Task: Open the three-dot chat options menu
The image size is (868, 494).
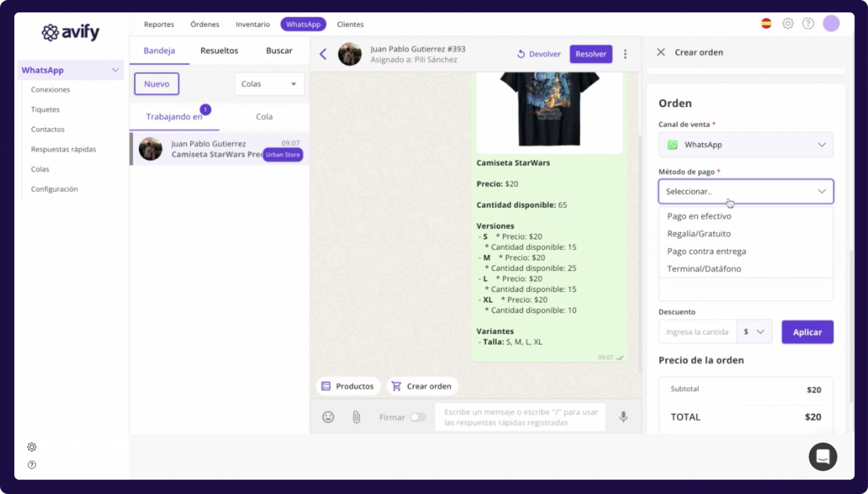Action: pyautogui.click(x=625, y=54)
